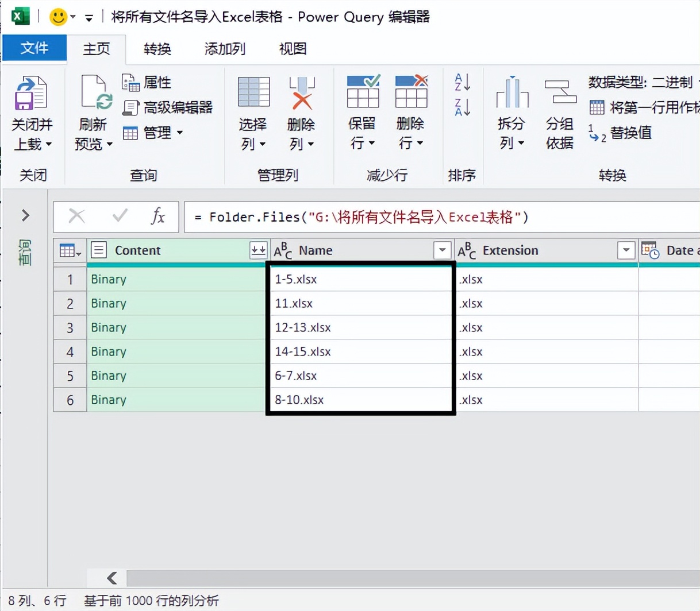
Task: Click the Excel logo icon in title bar
Action: point(20,16)
